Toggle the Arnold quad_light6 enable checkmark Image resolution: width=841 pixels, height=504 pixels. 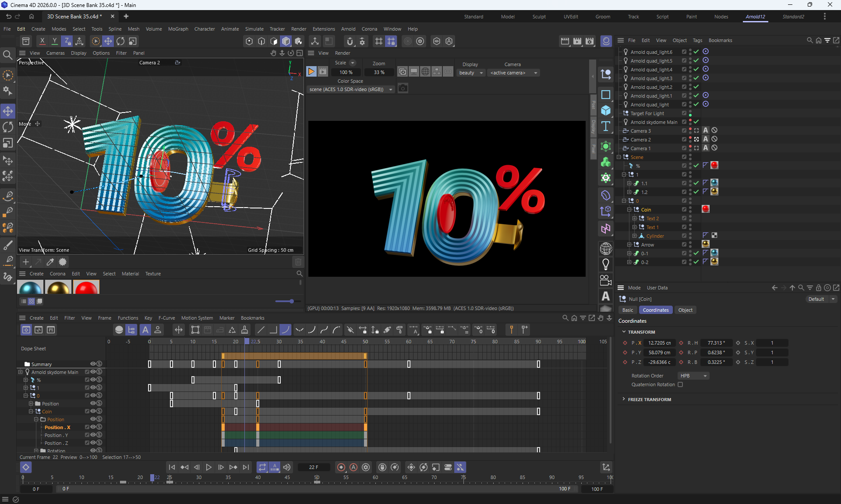pos(696,52)
